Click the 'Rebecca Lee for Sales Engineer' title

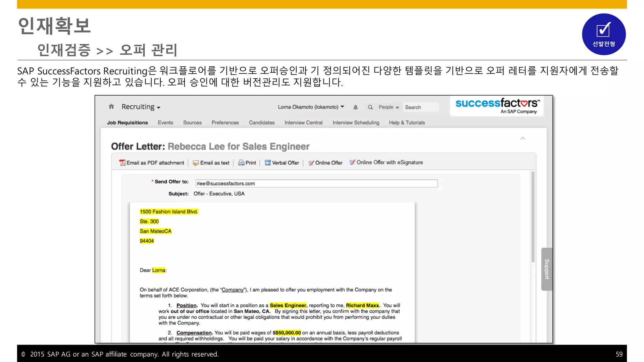pos(239,146)
